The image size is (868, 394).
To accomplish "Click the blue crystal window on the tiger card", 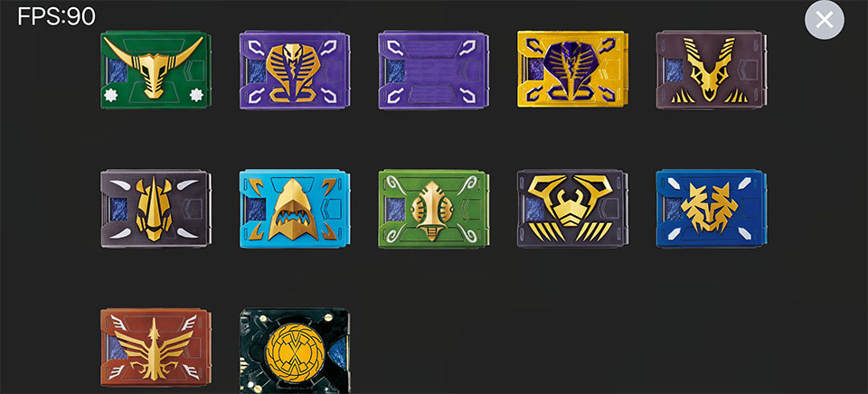I will pyautogui.click(x=674, y=210).
